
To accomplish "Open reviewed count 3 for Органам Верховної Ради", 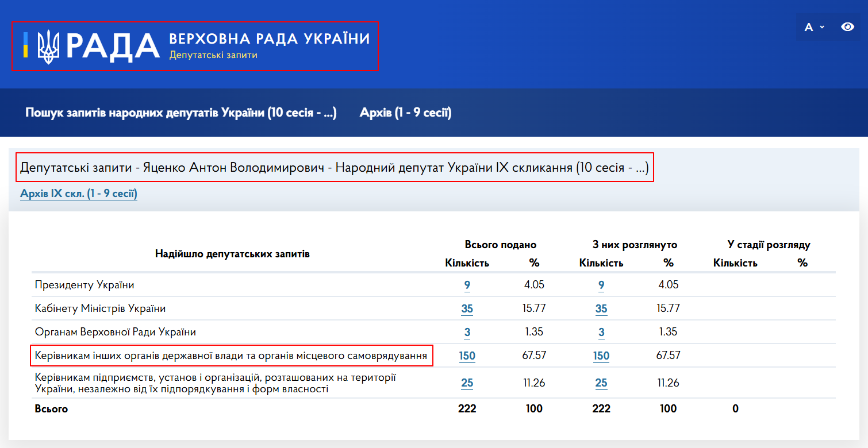I will [x=601, y=333].
